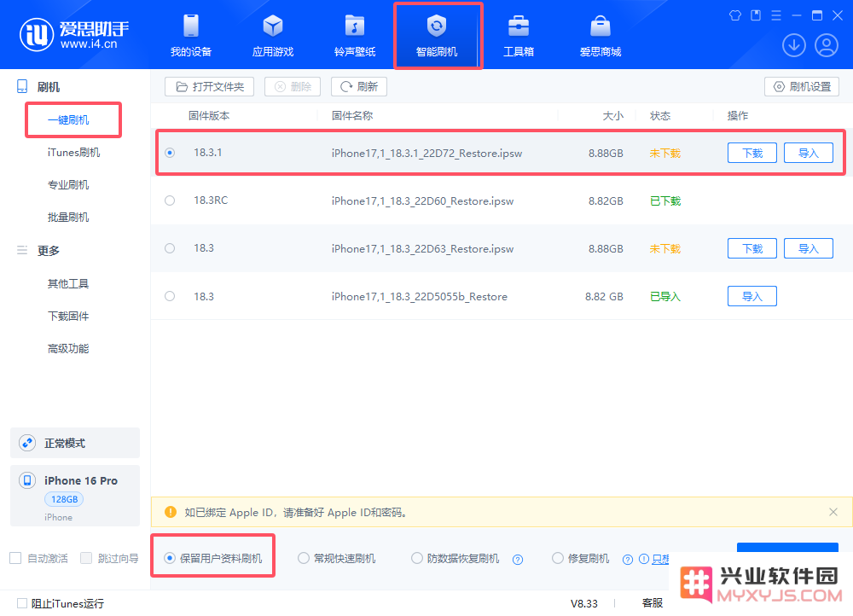Select 批量刷机 in the sidebar
This screenshot has height=616, width=853.
(68, 218)
